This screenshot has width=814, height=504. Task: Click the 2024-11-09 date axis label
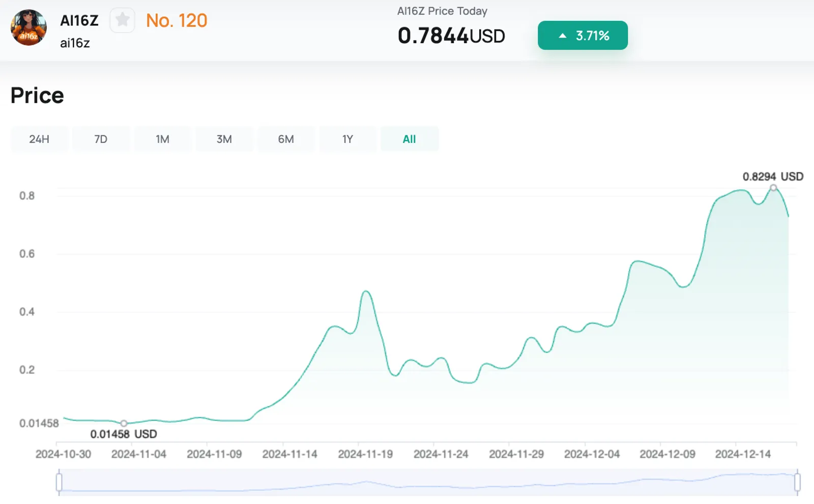coord(214,454)
